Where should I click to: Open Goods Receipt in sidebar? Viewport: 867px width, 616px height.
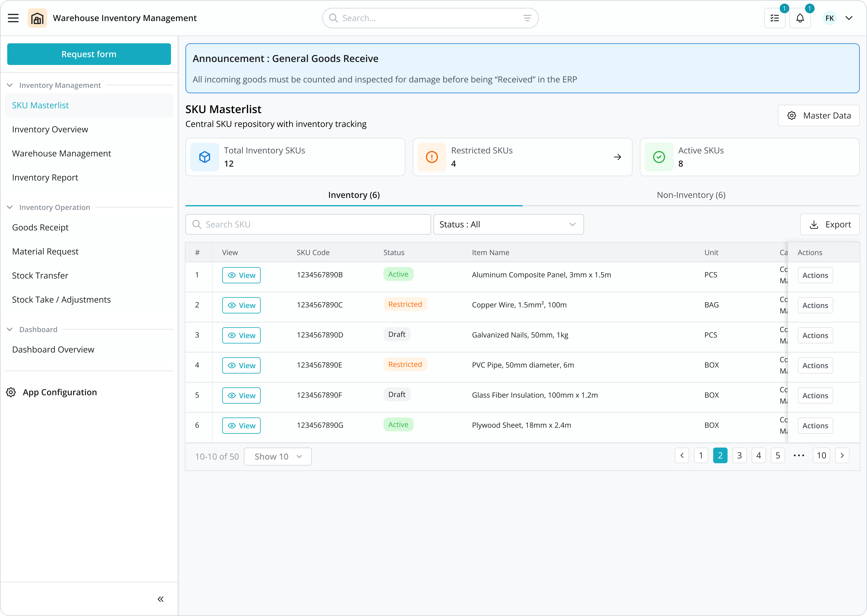40,228
